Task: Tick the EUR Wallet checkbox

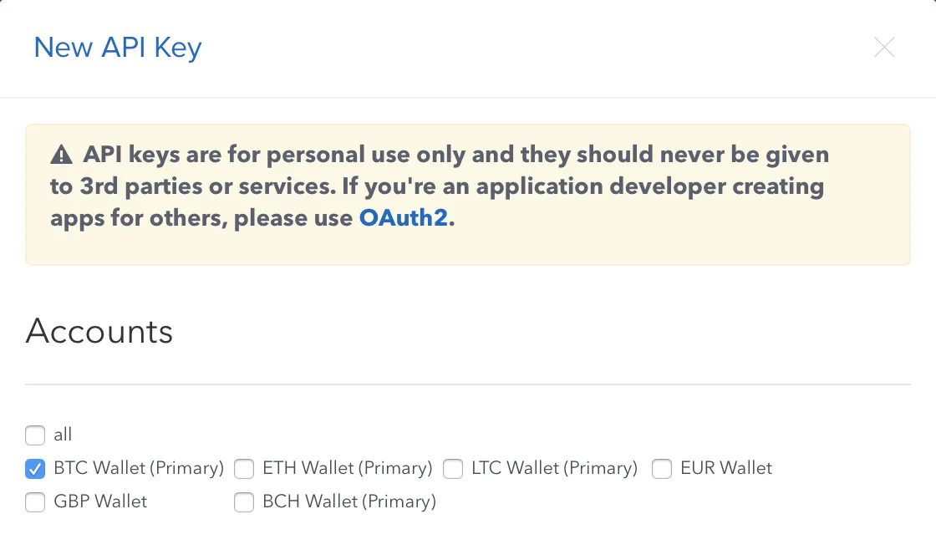Action: point(662,469)
